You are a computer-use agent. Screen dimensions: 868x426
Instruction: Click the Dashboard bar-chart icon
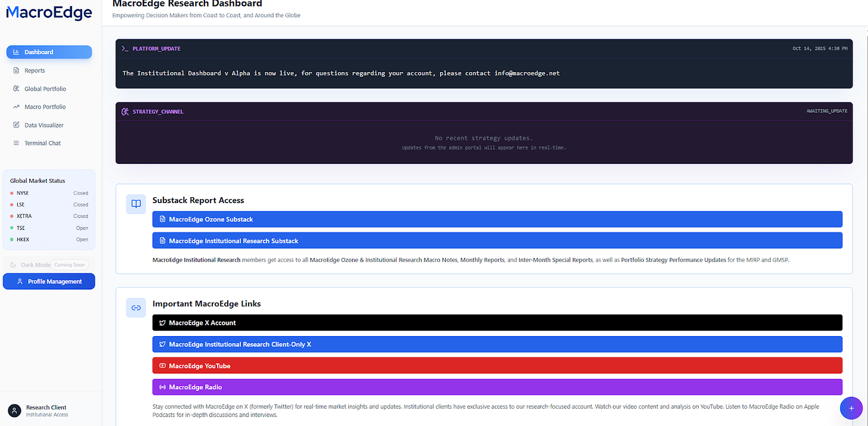point(16,52)
